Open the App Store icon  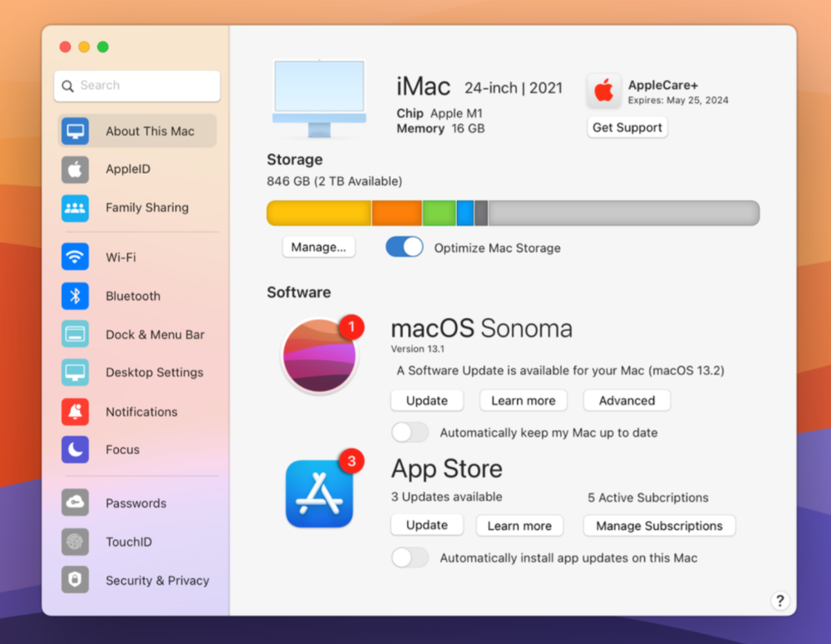(x=319, y=494)
